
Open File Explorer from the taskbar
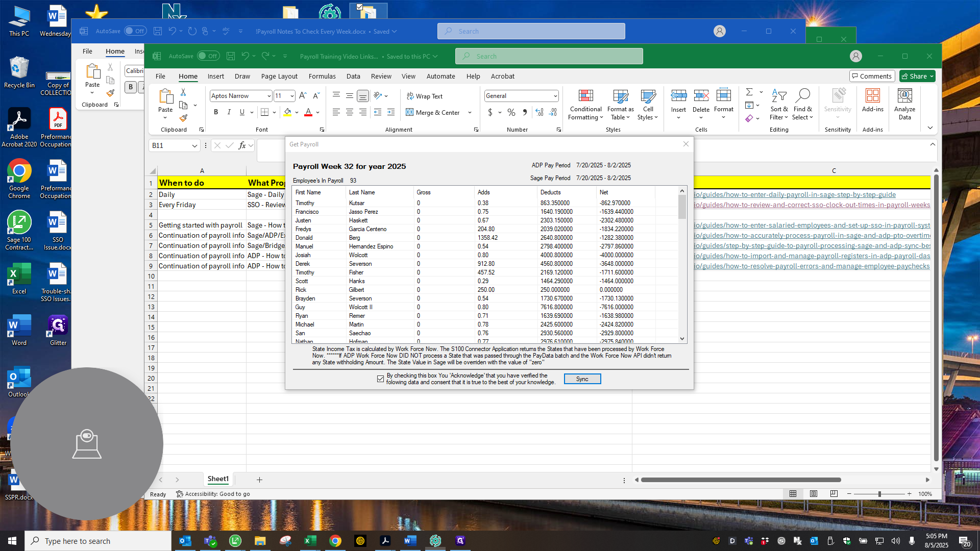[260, 541]
